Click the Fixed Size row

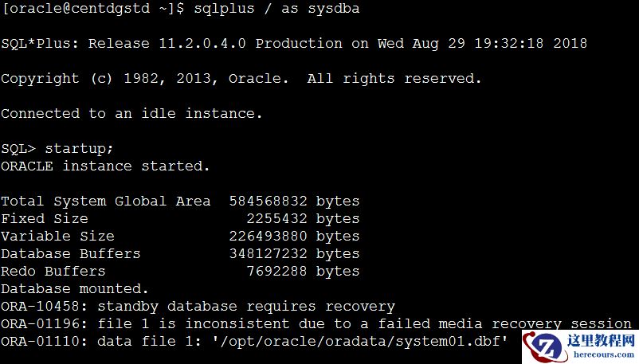click(x=180, y=218)
